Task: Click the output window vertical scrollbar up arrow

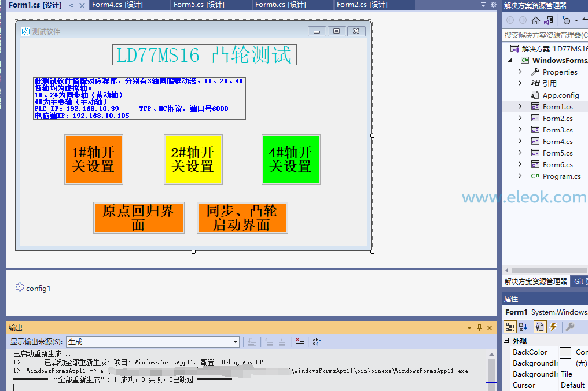Action: coord(491,354)
